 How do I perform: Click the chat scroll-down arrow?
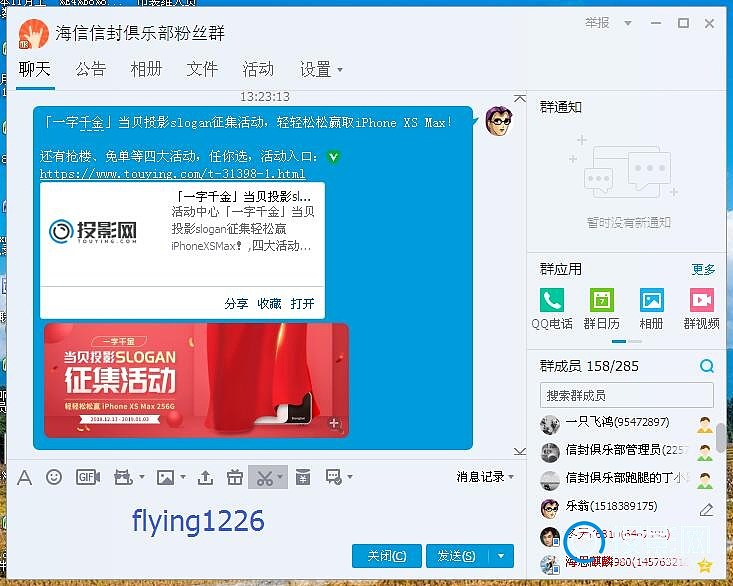519,451
